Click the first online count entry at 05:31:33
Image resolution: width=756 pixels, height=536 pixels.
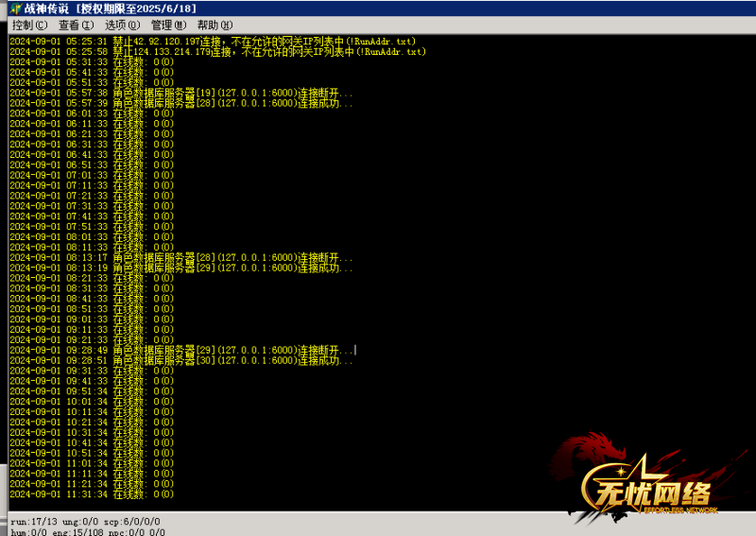[92, 62]
